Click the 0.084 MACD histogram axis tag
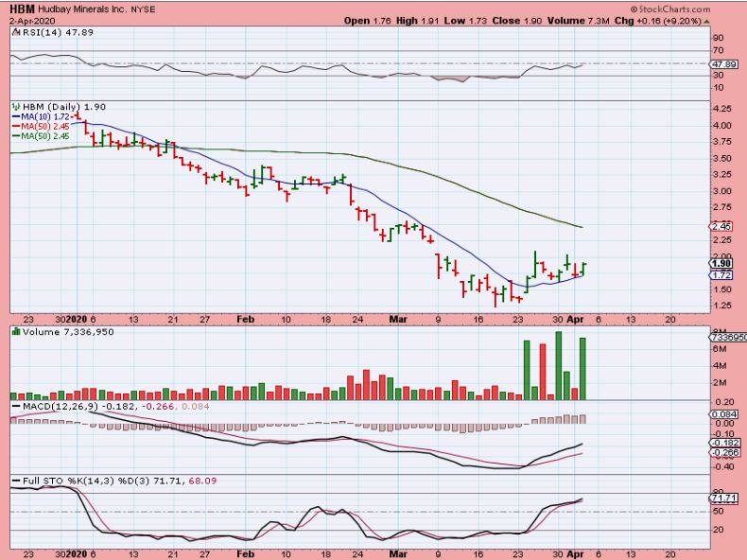747x560 pixels. click(723, 414)
